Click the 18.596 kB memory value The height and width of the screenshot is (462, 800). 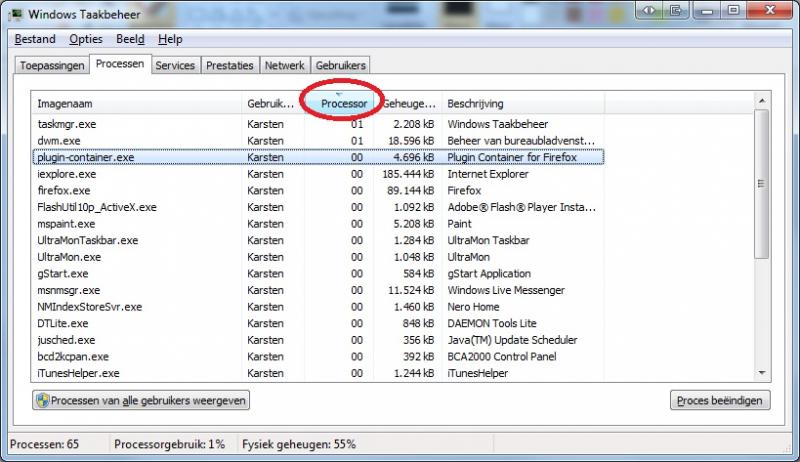tap(411, 141)
